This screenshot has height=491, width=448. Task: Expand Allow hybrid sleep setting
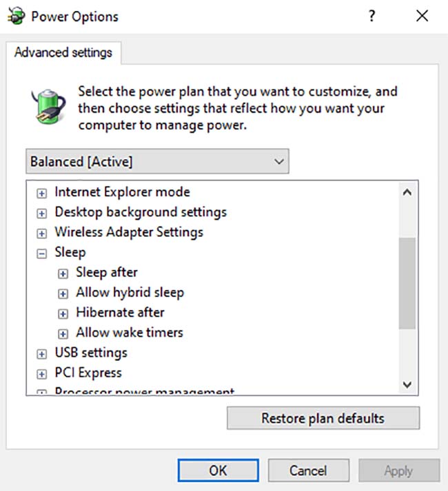click(x=63, y=293)
